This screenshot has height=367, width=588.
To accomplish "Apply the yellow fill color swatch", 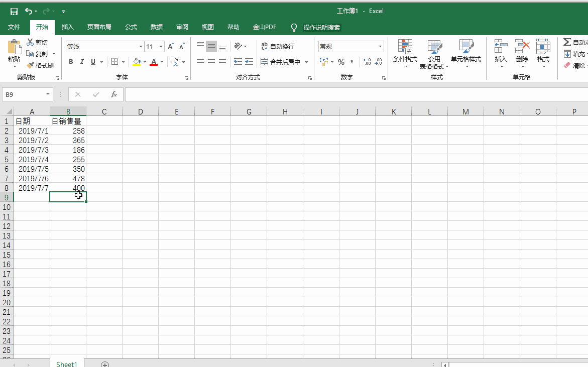I will [137, 62].
